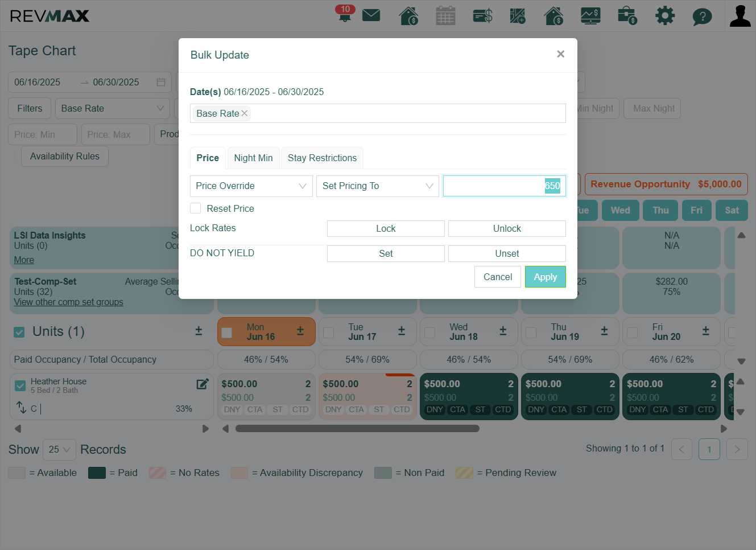Screen dimensions: 756x550
Task: Open the date range calendar picker icon
Action: (161, 82)
